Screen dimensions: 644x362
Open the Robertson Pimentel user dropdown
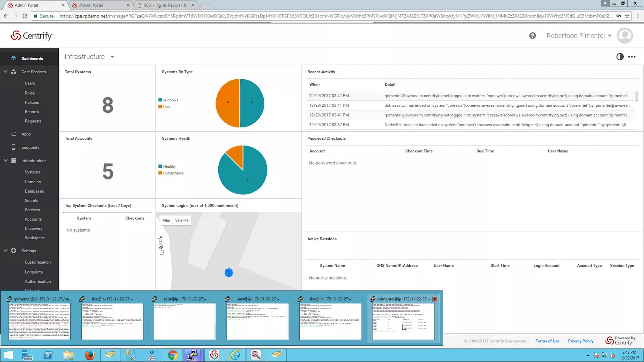point(579,36)
